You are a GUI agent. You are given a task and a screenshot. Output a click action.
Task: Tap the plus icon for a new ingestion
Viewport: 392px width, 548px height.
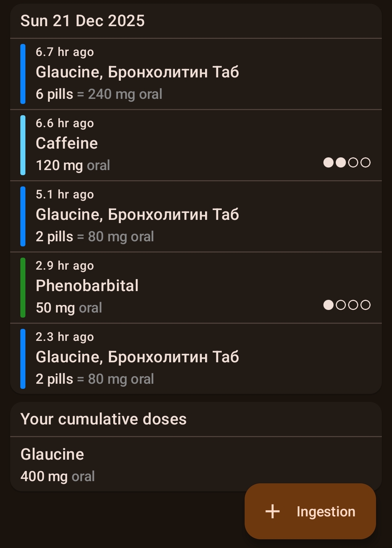273,511
